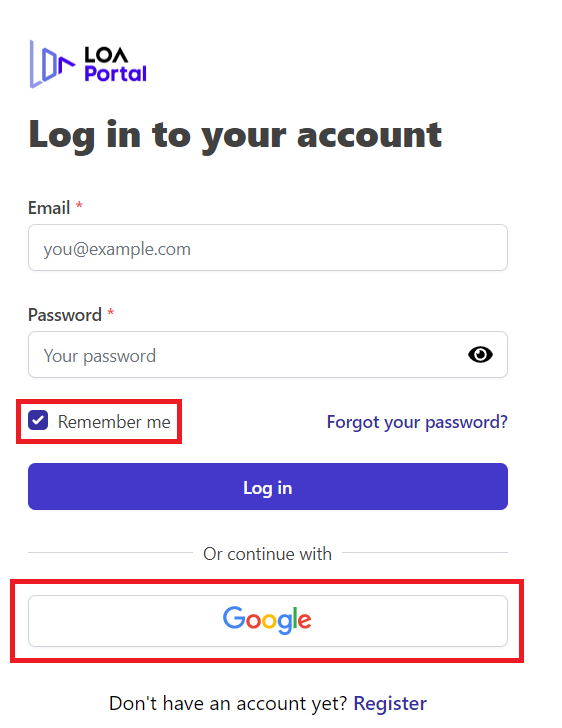The width and height of the screenshot is (562, 728).
Task: Focus the Email input field
Action: pyautogui.click(x=268, y=247)
